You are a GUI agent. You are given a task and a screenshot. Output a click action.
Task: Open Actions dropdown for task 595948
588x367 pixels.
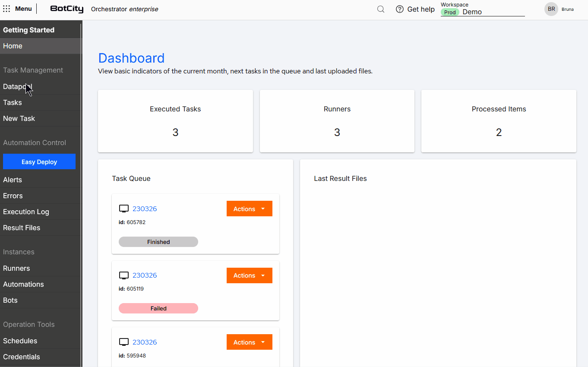click(250, 342)
